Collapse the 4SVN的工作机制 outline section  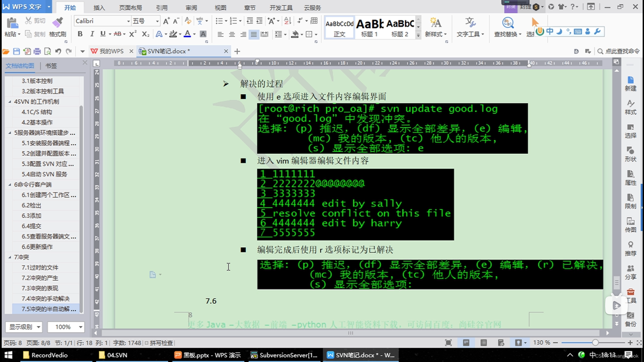click(10, 102)
